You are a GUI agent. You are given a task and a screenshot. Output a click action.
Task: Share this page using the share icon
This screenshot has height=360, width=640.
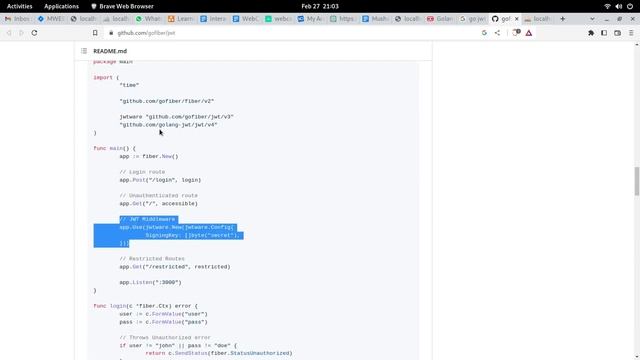[x=497, y=33]
